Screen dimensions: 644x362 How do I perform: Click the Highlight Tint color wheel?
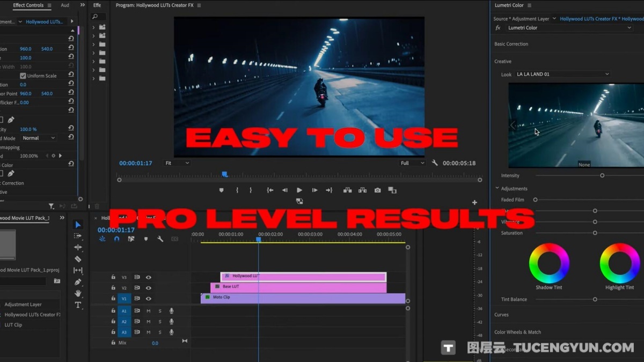620,263
